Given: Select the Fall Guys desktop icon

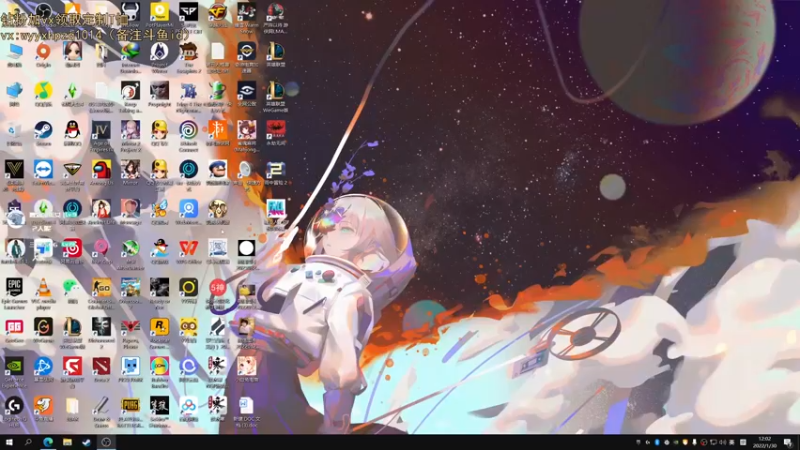Looking at the screenshot, I should tap(276, 209).
